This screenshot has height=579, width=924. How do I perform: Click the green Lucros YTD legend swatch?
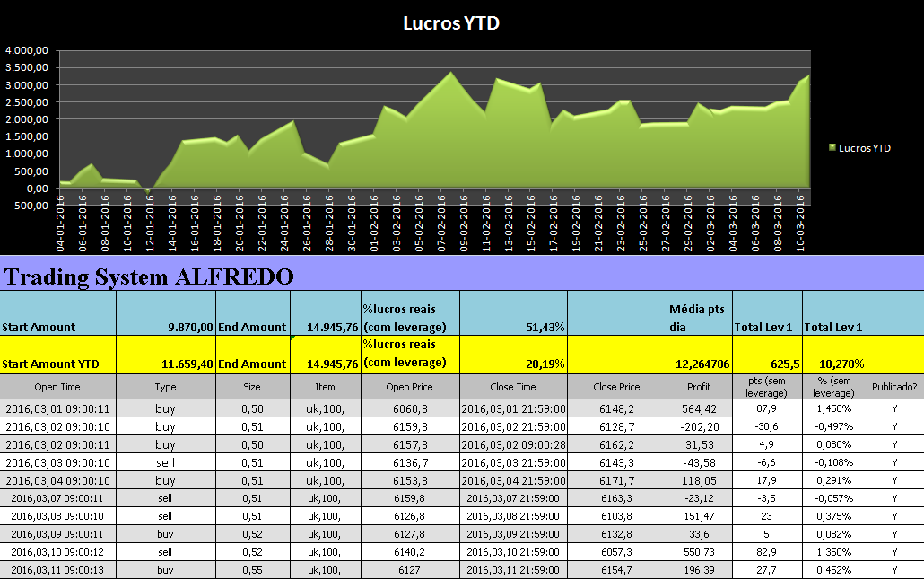coord(832,148)
